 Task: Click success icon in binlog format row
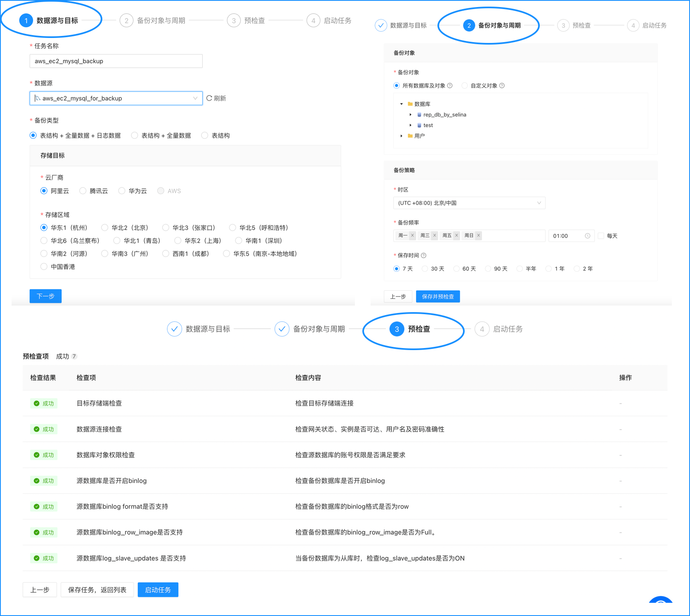pos(37,507)
